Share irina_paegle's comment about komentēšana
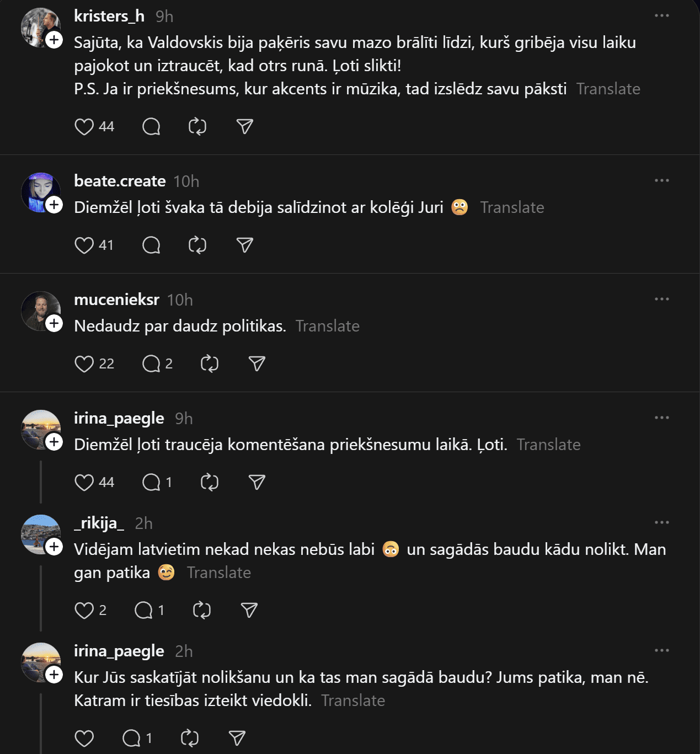 pos(257,482)
